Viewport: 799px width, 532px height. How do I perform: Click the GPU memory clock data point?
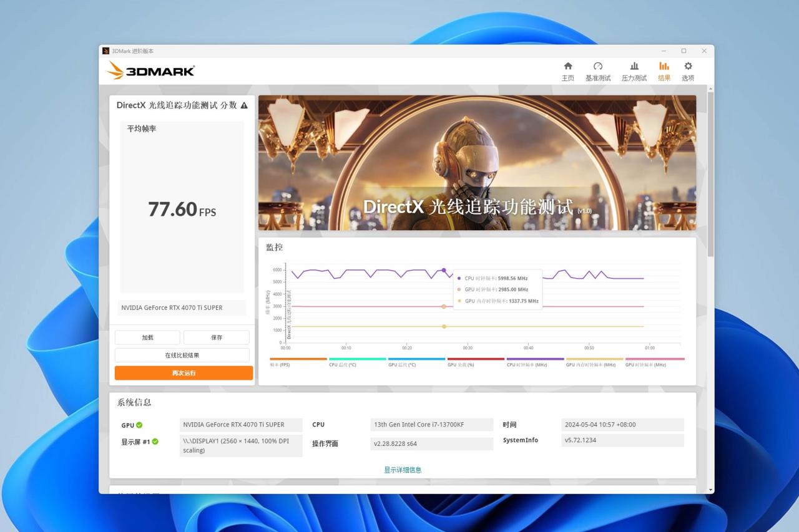(x=444, y=326)
